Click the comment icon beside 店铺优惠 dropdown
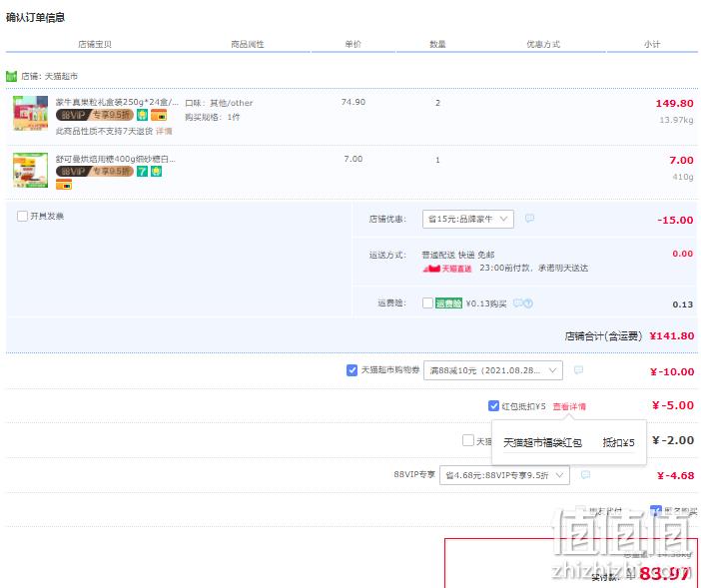 click(529, 218)
